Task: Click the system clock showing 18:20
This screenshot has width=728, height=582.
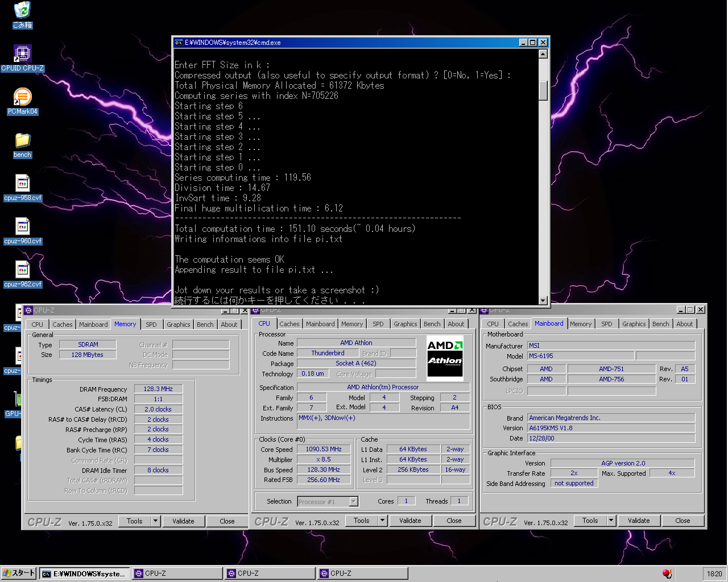Action: coord(714,574)
